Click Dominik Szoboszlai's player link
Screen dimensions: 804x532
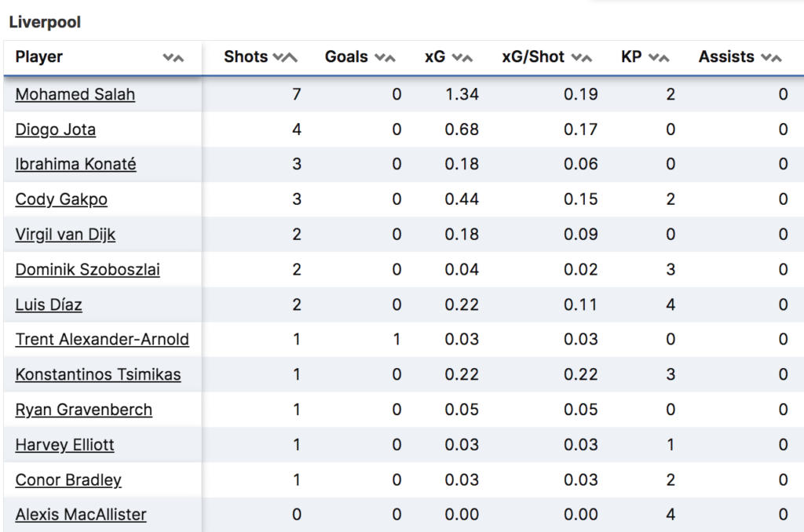pos(87,270)
